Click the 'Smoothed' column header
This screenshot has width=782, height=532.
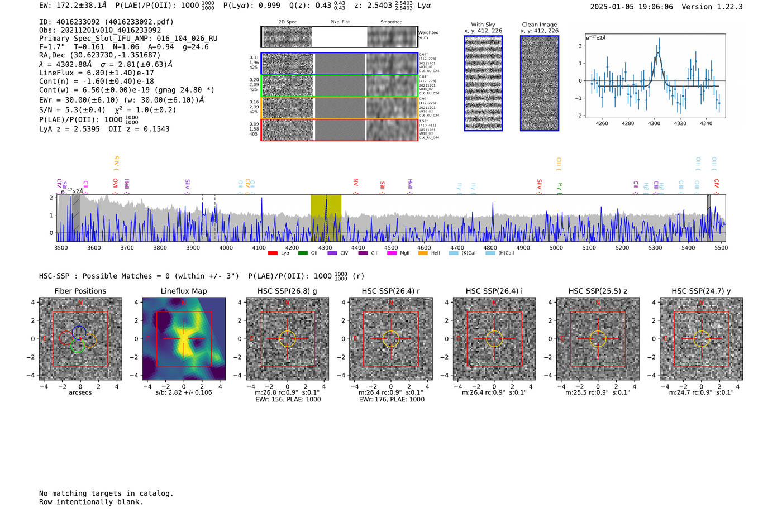[392, 22]
